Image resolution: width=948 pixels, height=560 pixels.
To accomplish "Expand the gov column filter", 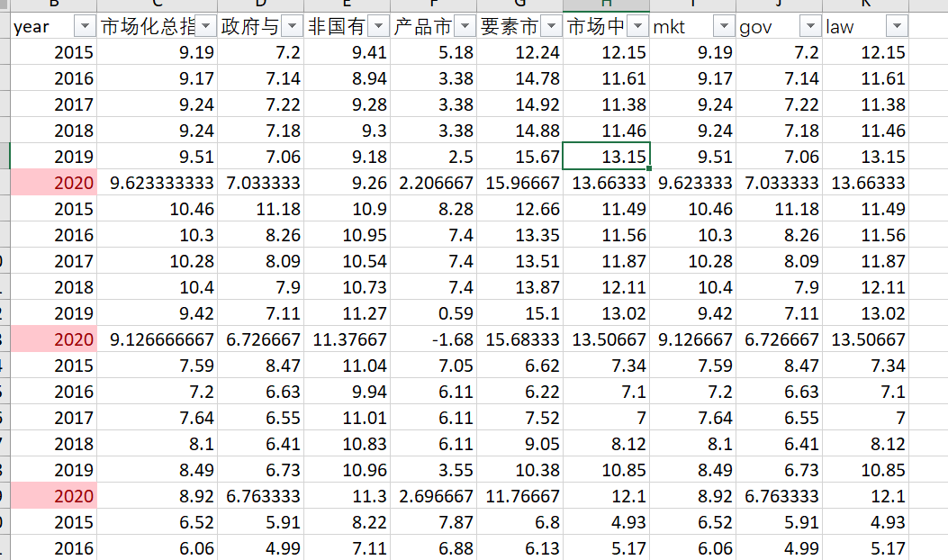I will point(811,26).
